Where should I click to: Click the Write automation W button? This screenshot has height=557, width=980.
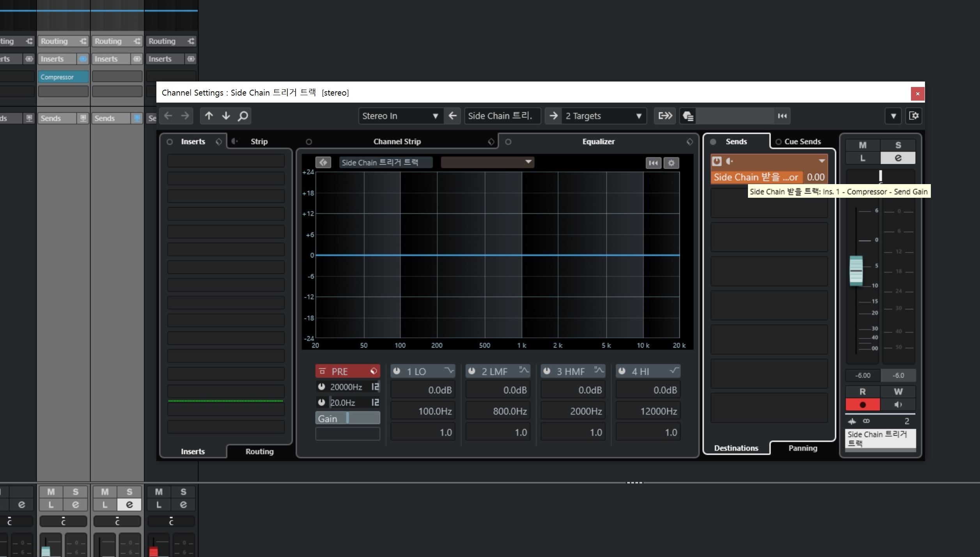tap(898, 391)
